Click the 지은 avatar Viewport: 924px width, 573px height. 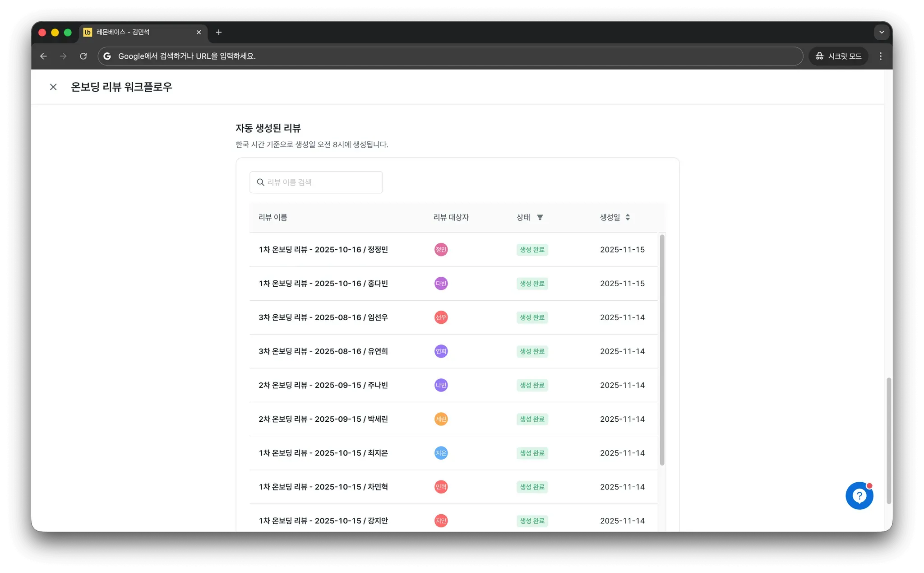tap(441, 453)
